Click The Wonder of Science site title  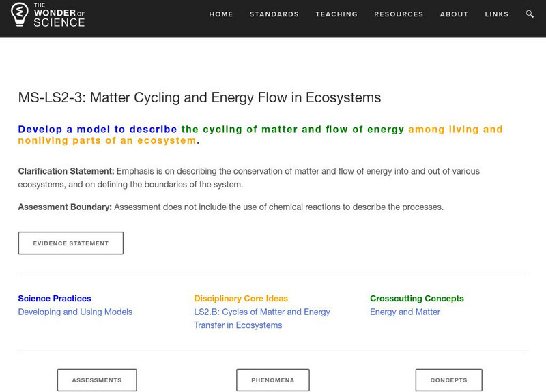[x=59, y=14]
